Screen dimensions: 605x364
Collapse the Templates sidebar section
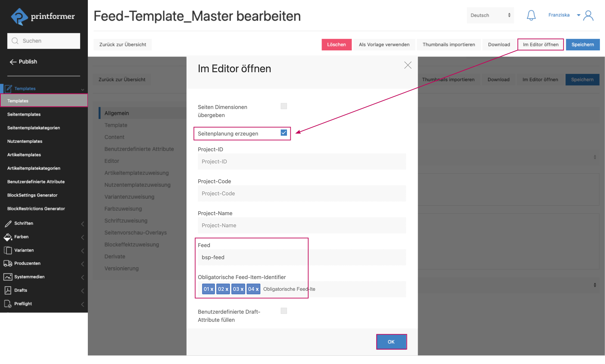click(82, 89)
